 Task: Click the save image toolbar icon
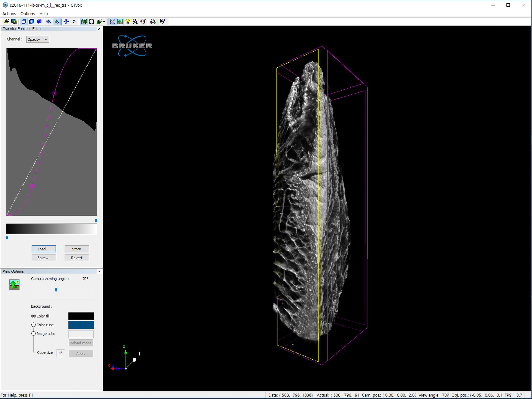click(x=14, y=21)
